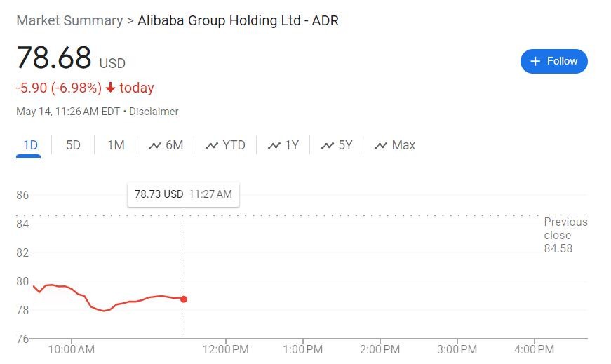The image size is (611, 364).
Task: Click the trend-line icon beside 5Y
Action: (328, 146)
